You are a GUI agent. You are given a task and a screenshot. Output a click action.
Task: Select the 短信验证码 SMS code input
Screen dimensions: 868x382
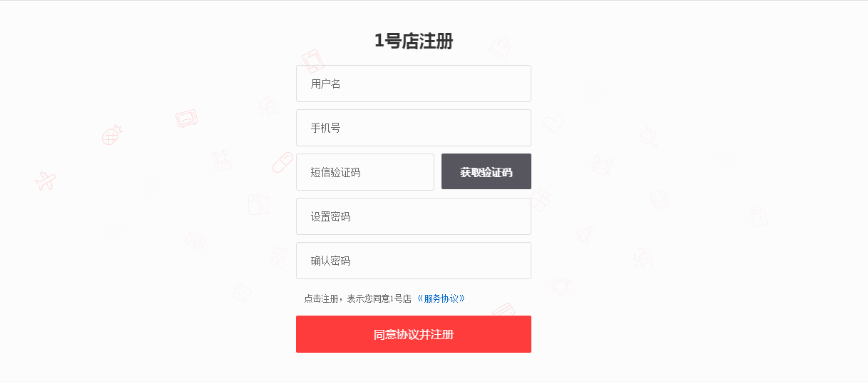[x=365, y=172]
